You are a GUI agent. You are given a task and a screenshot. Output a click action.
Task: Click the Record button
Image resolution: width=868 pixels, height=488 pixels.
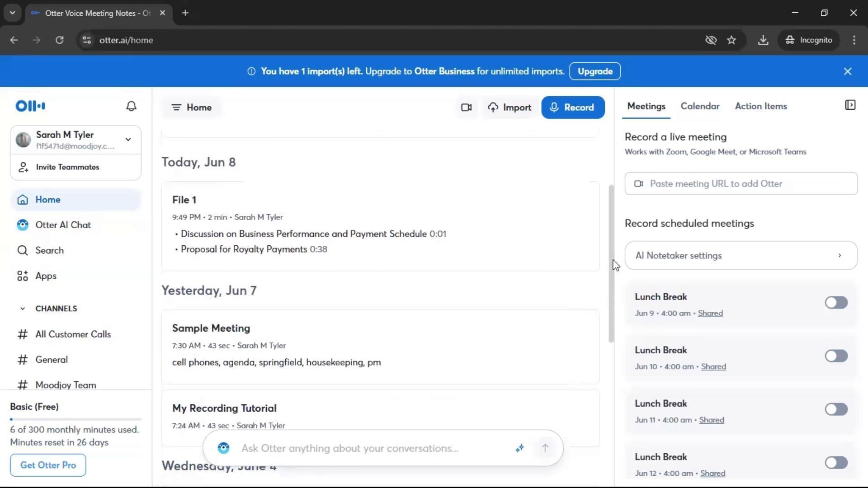tap(573, 108)
